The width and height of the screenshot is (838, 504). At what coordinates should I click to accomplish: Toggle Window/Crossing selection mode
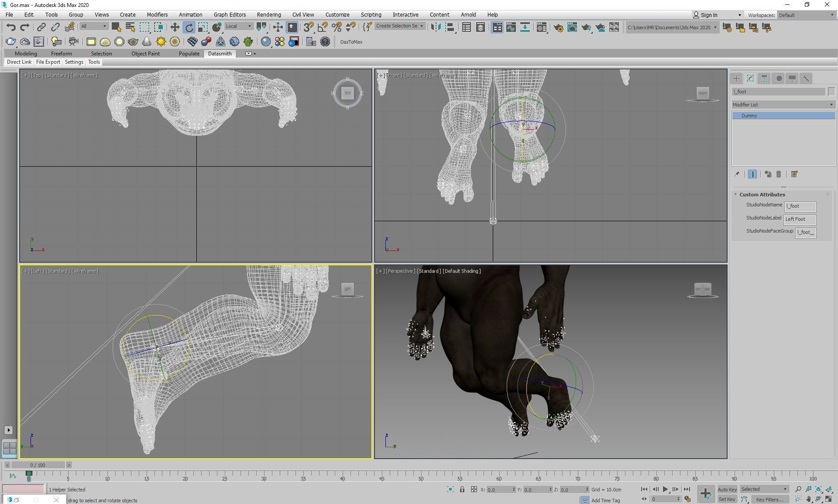click(x=158, y=27)
